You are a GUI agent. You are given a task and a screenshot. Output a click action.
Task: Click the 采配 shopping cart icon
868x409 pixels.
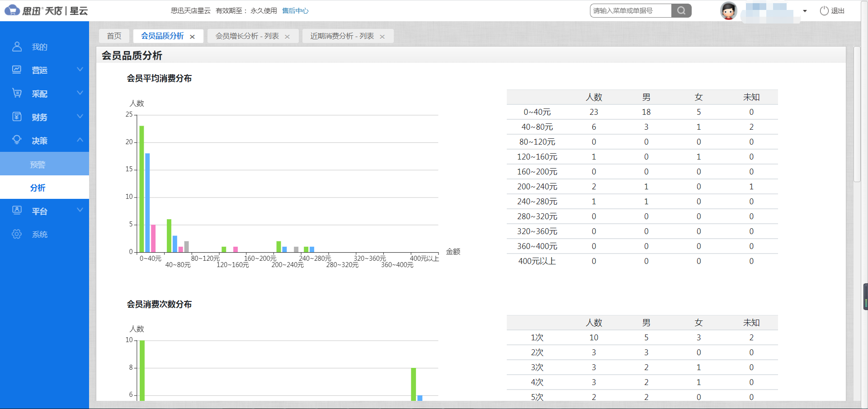pyautogui.click(x=17, y=93)
